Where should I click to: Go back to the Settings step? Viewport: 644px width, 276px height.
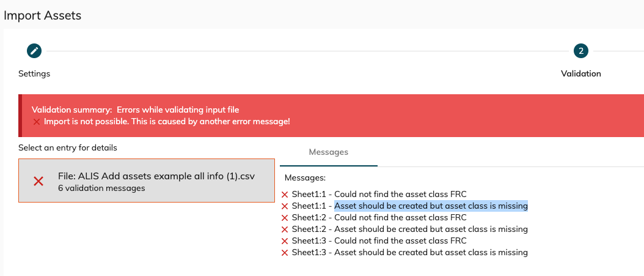point(34,74)
